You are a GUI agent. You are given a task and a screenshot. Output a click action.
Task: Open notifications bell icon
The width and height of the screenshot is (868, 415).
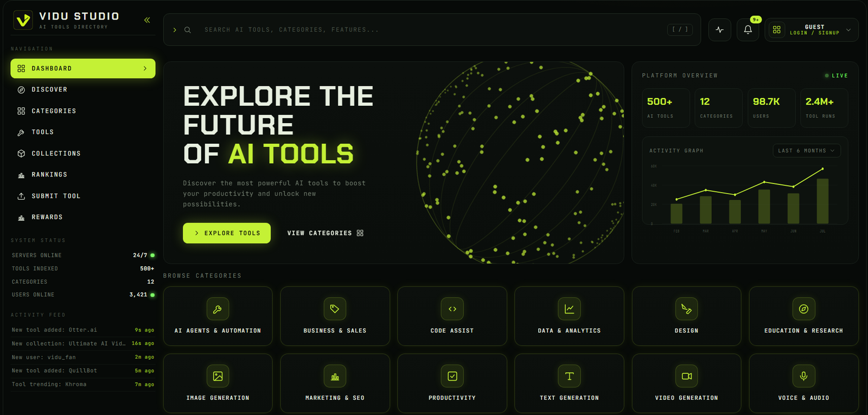(748, 30)
